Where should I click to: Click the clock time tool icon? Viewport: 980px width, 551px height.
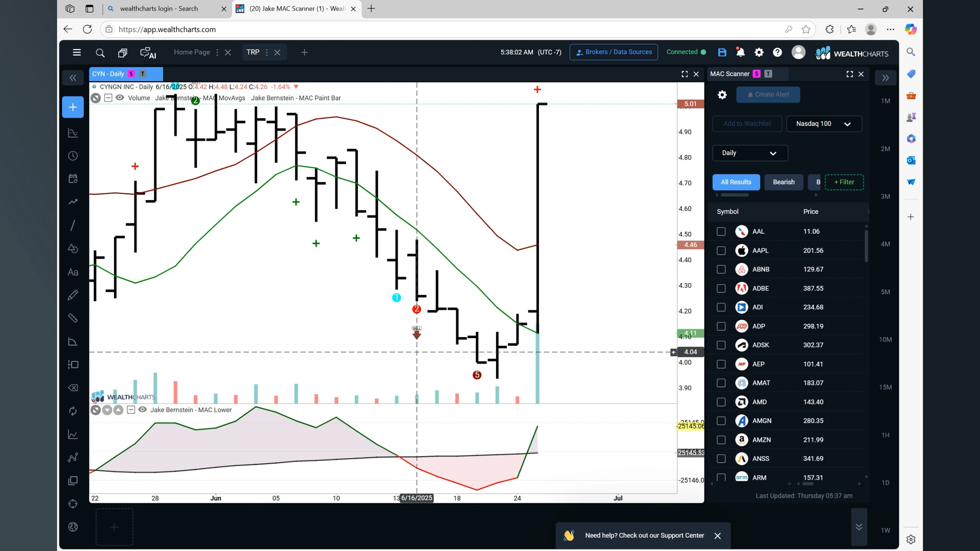coord(73,156)
